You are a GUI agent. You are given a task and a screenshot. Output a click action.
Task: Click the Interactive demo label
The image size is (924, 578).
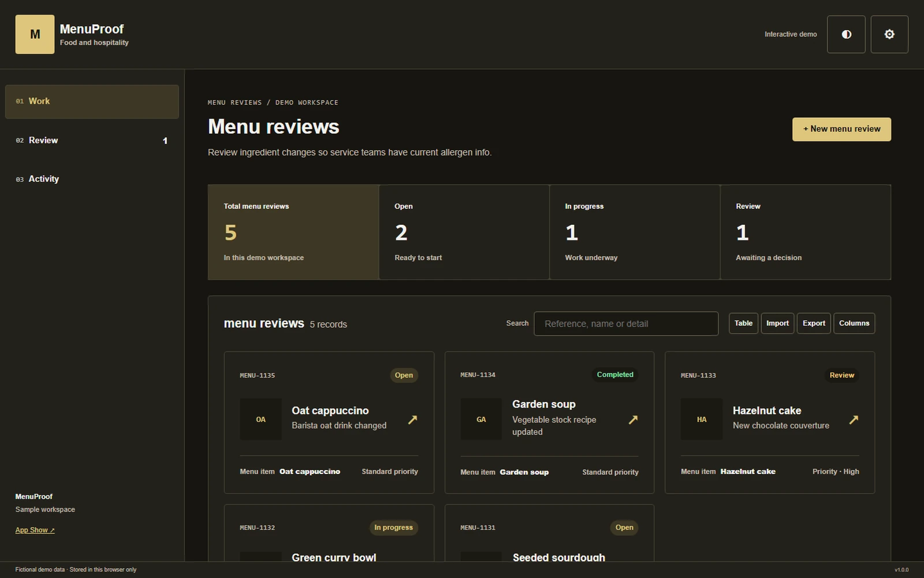click(791, 34)
